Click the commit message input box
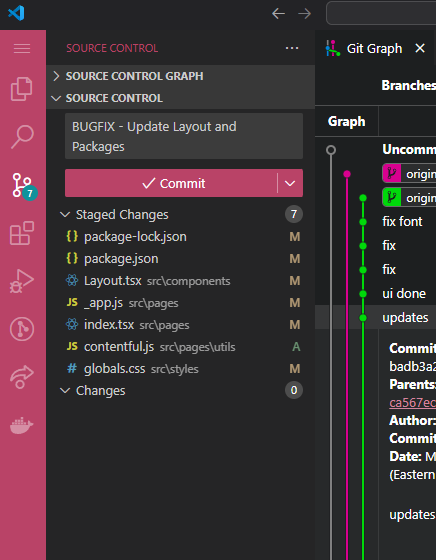The height and width of the screenshot is (560, 436). pyautogui.click(x=184, y=136)
